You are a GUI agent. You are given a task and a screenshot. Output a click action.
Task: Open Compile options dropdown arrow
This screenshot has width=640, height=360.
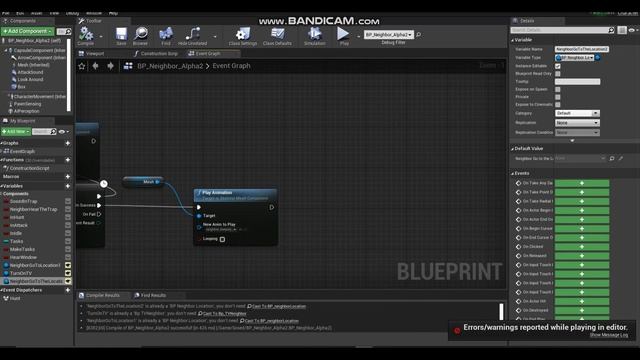coord(101,36)
